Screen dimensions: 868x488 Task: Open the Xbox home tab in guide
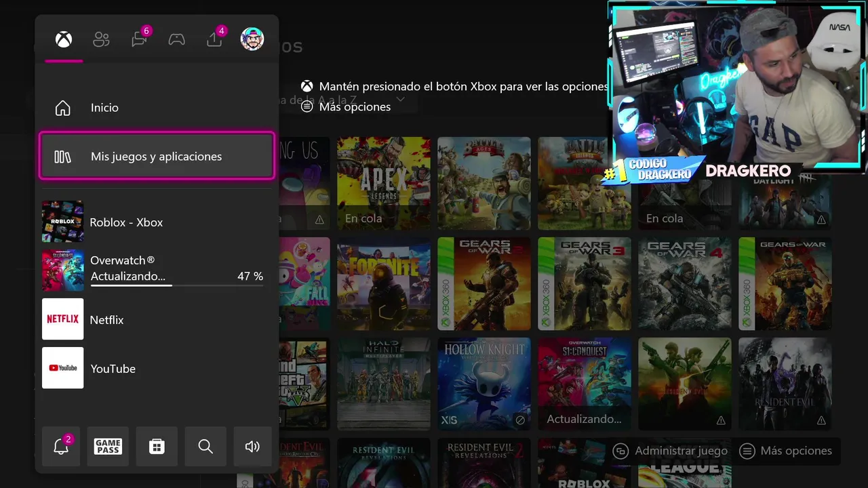64,39
